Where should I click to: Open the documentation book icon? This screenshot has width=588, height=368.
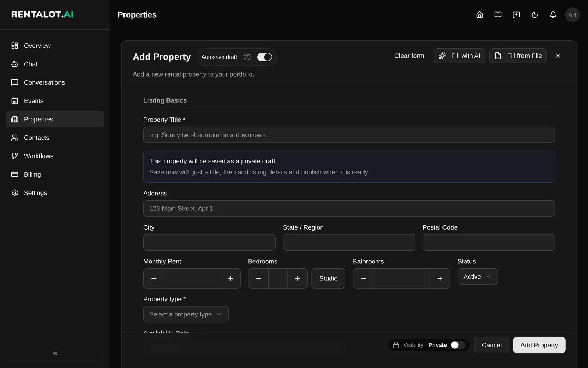(498, 15)
